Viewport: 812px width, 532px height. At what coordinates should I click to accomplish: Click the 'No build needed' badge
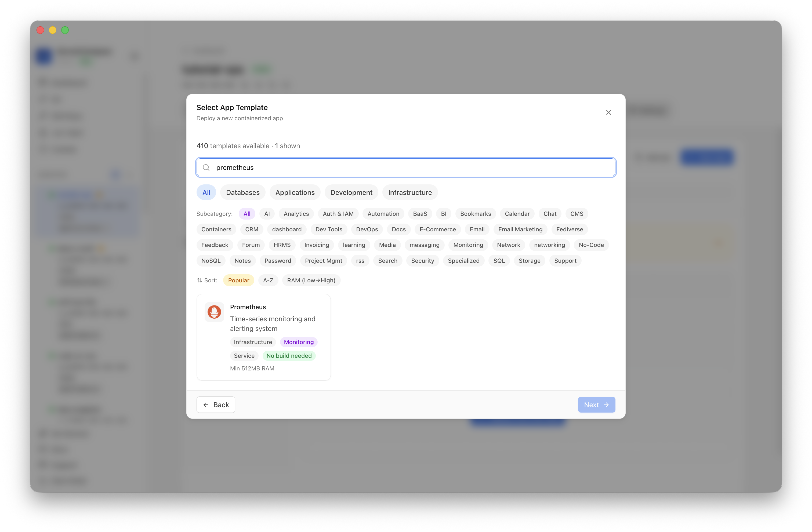point(289,356)
